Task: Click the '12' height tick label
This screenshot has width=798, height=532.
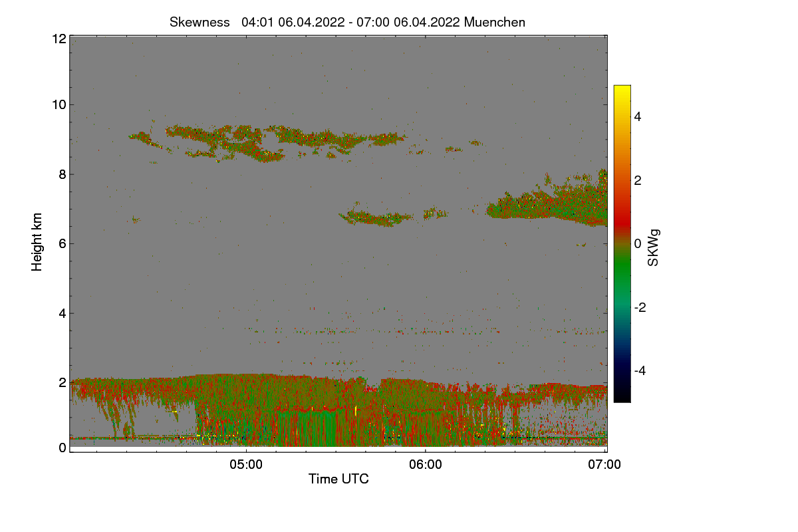Action: coord(59,39)
